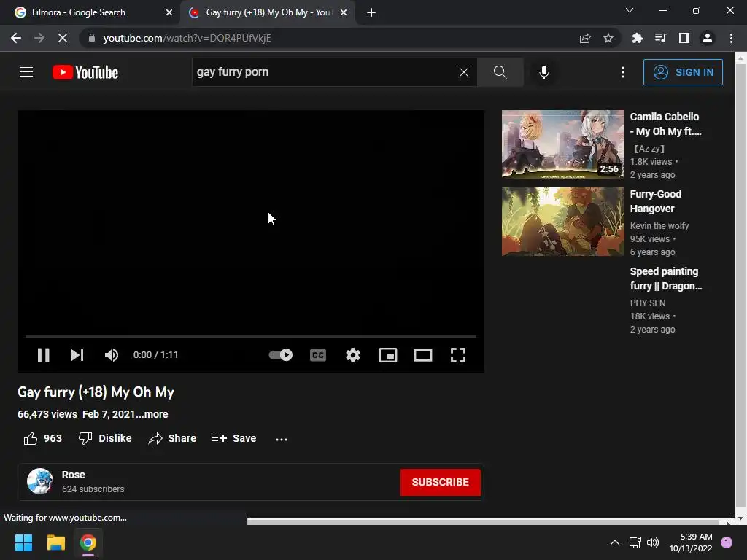747x560 pixels.
Task: Click PHY SEN channel name
Action: 648,303
